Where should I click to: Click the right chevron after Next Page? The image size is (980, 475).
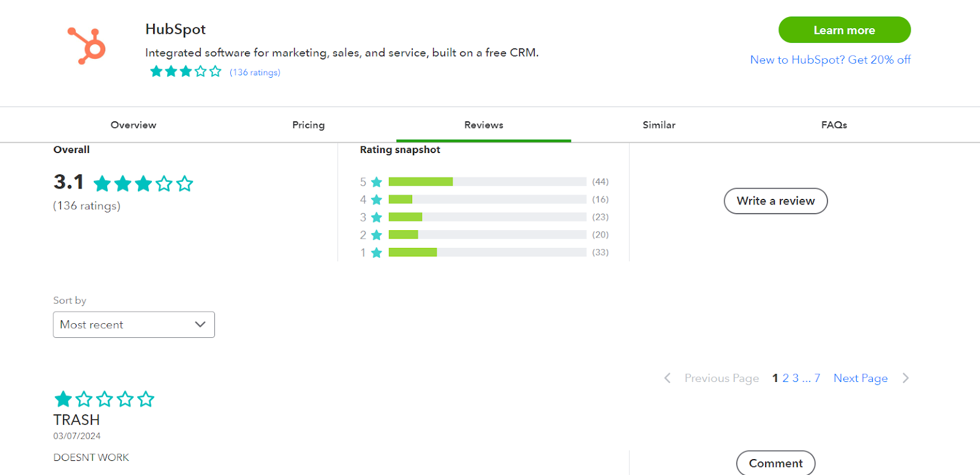906,378
